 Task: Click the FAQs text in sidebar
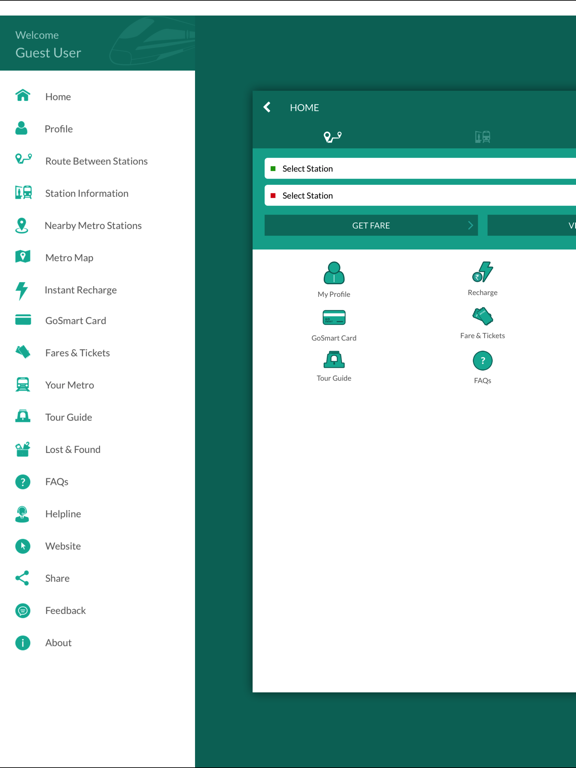point(56,482)
